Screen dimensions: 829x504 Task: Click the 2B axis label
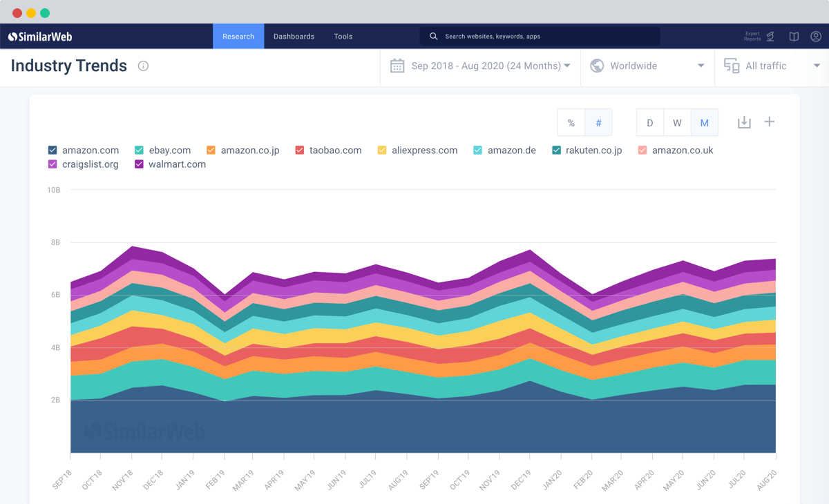(55, 400)
